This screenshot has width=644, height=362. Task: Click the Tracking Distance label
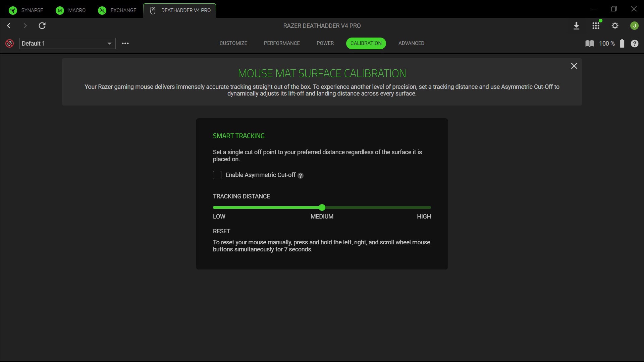(x=241, y=196)
